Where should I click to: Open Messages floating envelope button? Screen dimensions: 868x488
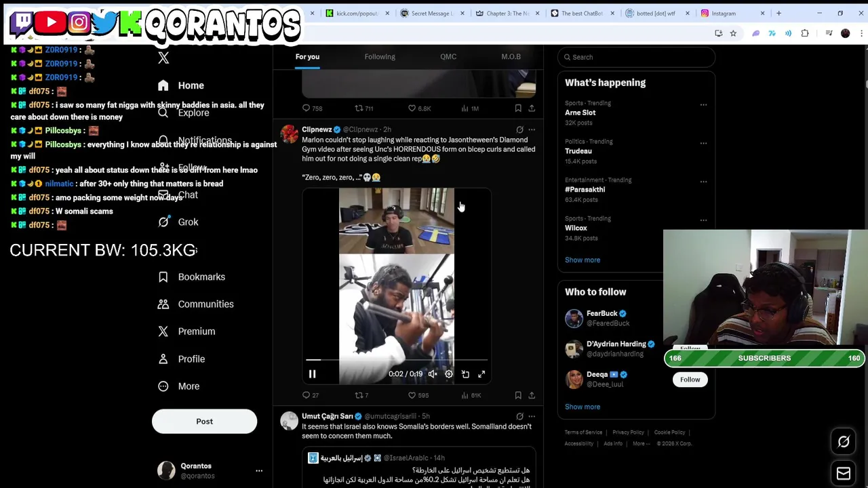coord(844,473)
